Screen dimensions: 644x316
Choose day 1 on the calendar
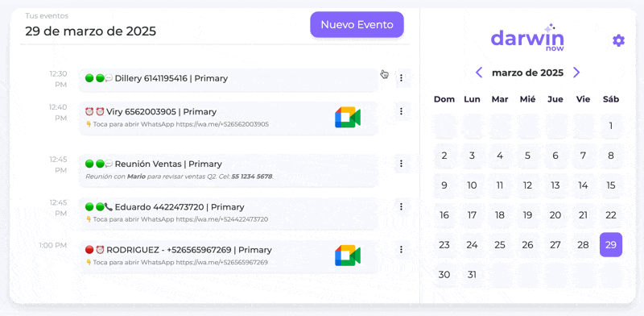click(611, 126)
